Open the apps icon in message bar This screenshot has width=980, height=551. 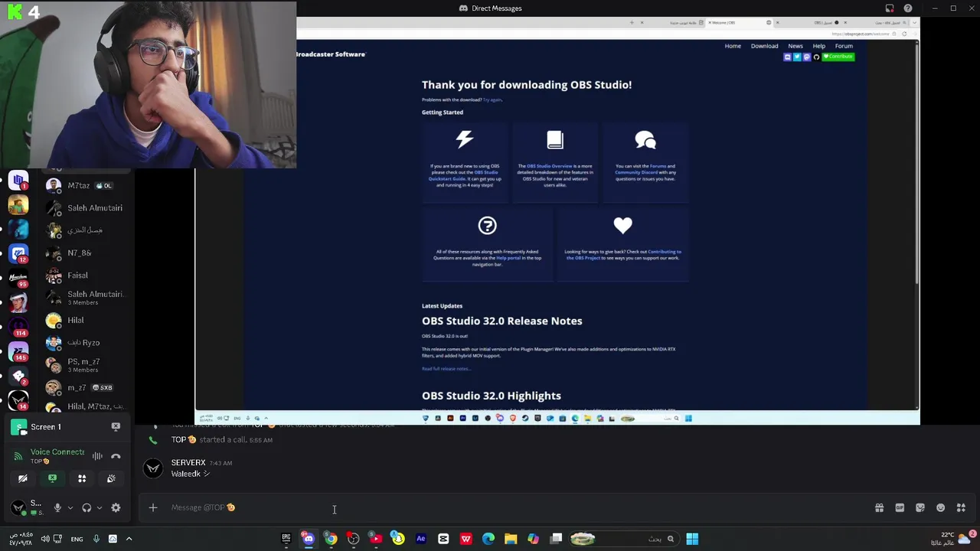[961, 507]
